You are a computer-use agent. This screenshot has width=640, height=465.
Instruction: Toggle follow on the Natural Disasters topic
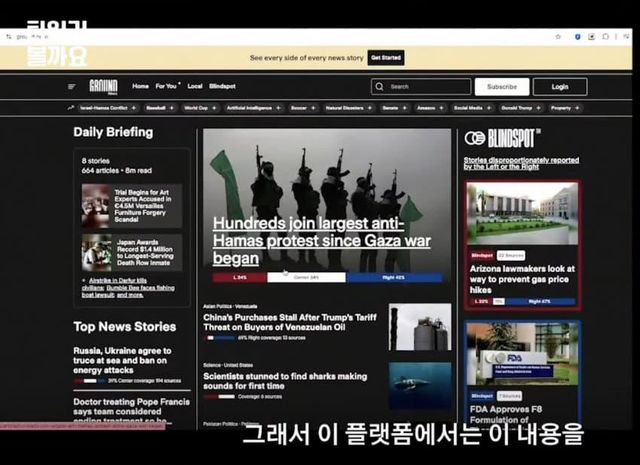coord(370,107)
